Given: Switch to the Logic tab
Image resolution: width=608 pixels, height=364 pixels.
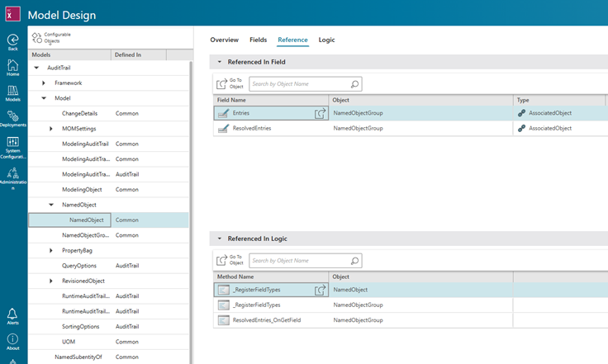Looking at the screenshot, I should [326, 40].
